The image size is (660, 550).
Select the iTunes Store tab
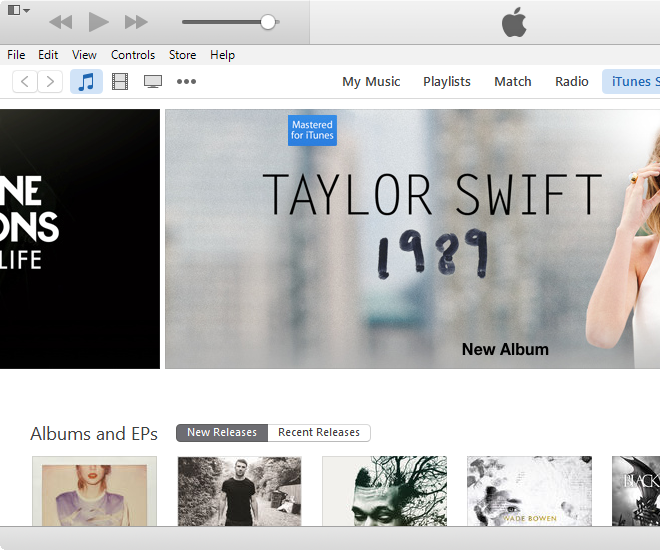click(x=631, y=81)
